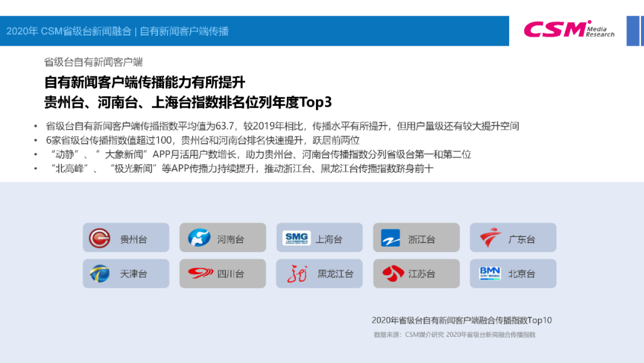Click the 浙江台 blue logo icon
Image resolution: width=644 pixels, height=363 pixels.
click(389, 237)
